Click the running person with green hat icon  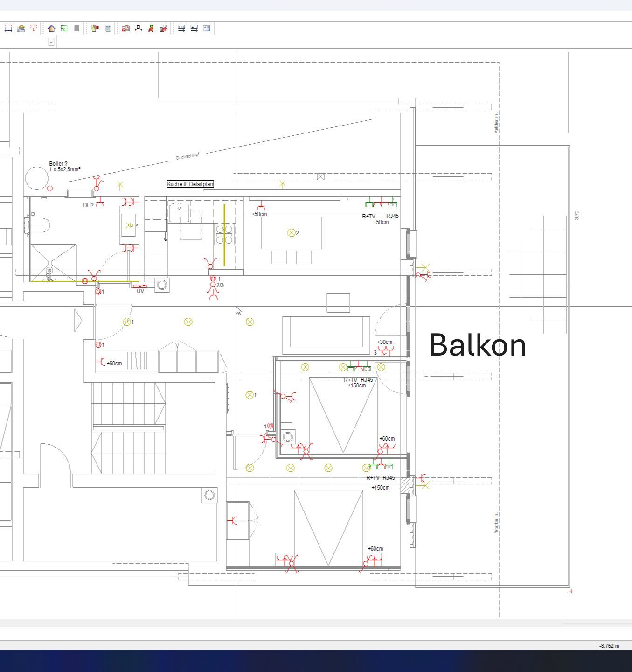pyautogui.click(x=151, y=28)
